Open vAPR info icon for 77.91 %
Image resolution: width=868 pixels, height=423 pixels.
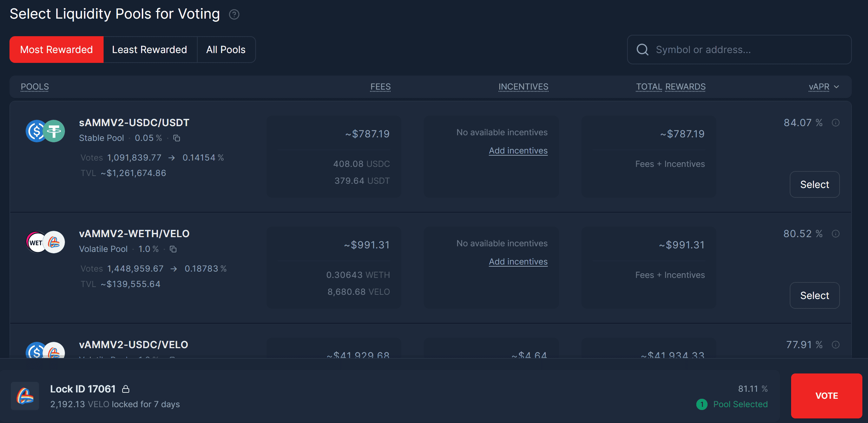pos(836,345)
